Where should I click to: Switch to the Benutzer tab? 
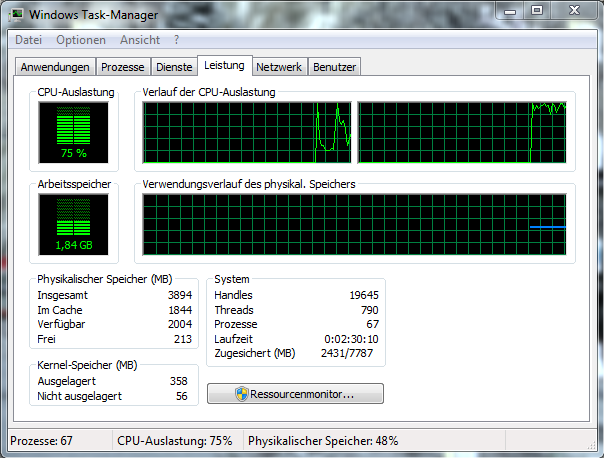334,67
